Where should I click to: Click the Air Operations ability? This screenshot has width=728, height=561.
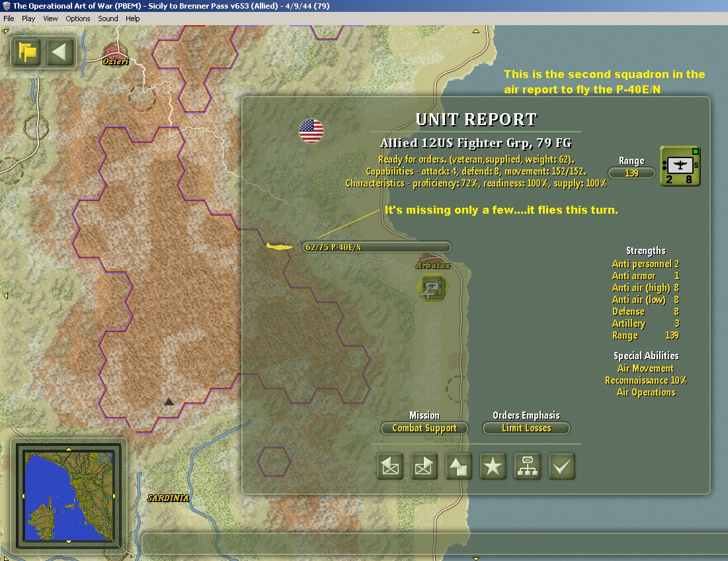[x=645, y=392]
